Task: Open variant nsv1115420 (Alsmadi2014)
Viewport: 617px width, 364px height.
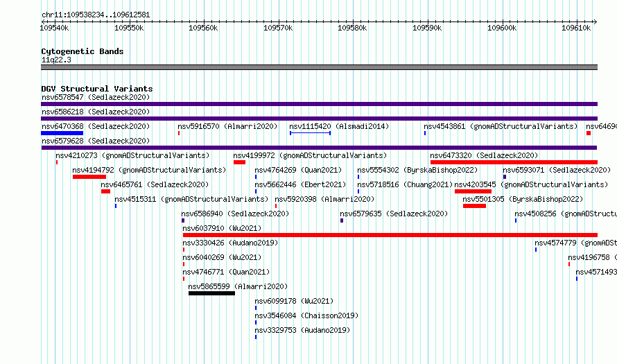Action: pyautogui.click(x=339, y=126)
